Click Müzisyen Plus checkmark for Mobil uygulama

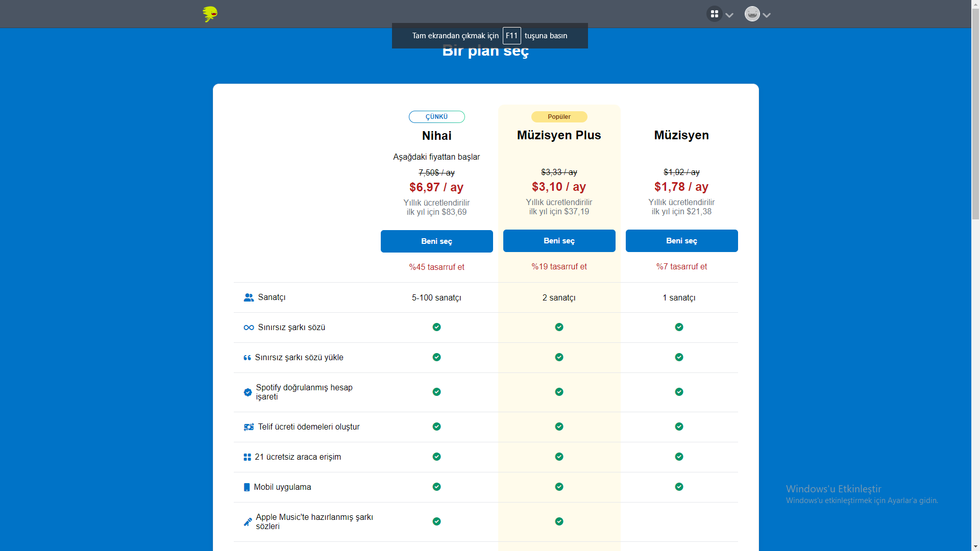[559, 487]
